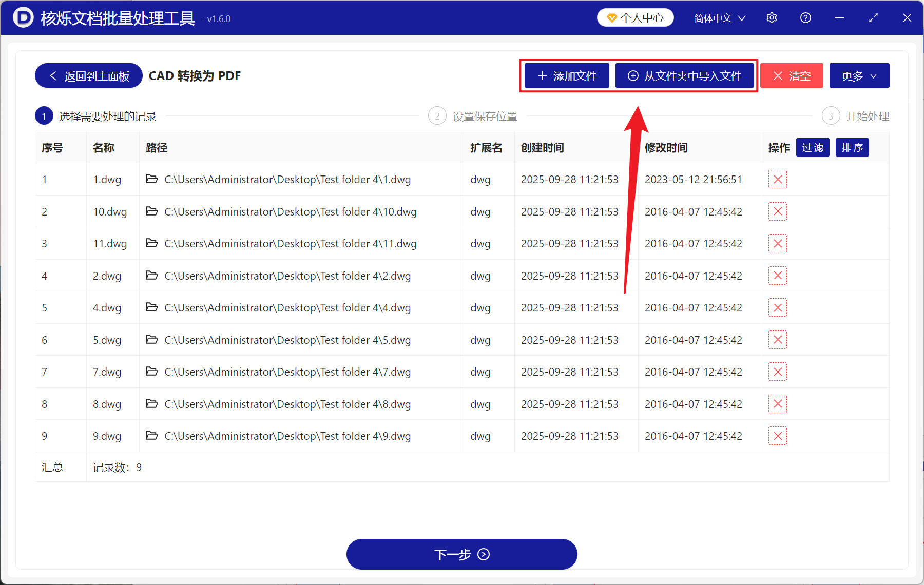
Task: Open the folder icon next to 1.dwg path
Action: click(151, 179)
